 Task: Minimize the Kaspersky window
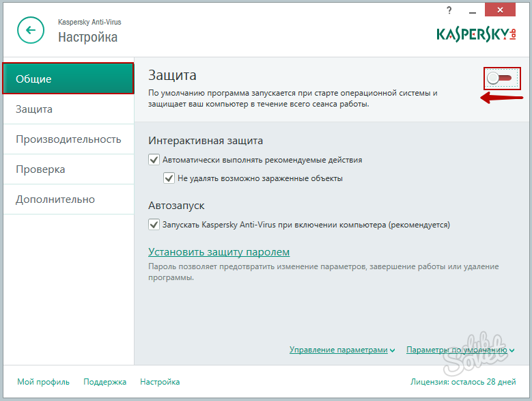tap(473, 13)
